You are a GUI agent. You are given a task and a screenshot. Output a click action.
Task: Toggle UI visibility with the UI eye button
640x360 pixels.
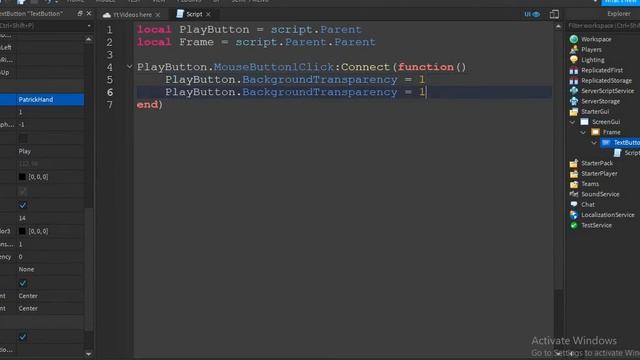pyautogui.click(x=532, y=14)
